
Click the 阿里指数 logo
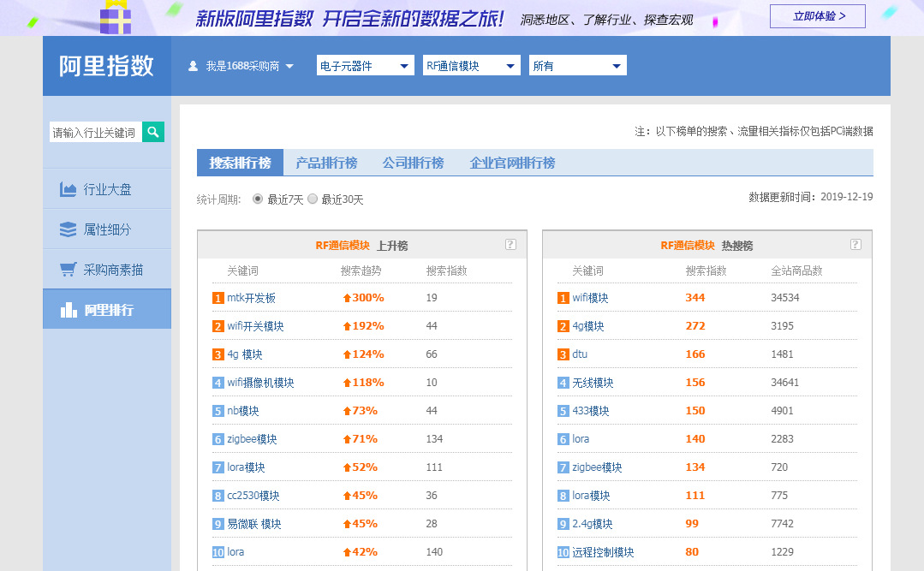click(106, 65)
